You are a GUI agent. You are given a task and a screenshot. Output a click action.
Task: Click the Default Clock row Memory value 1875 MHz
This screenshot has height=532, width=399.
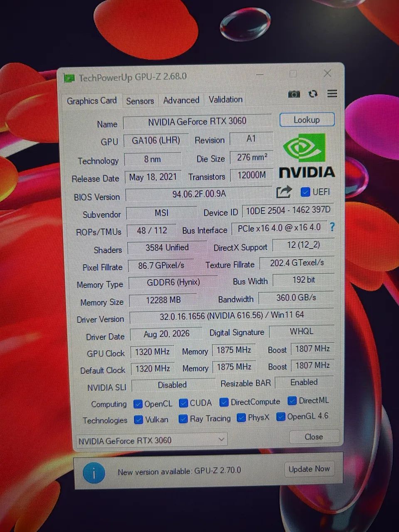click(x=234, y=367)
